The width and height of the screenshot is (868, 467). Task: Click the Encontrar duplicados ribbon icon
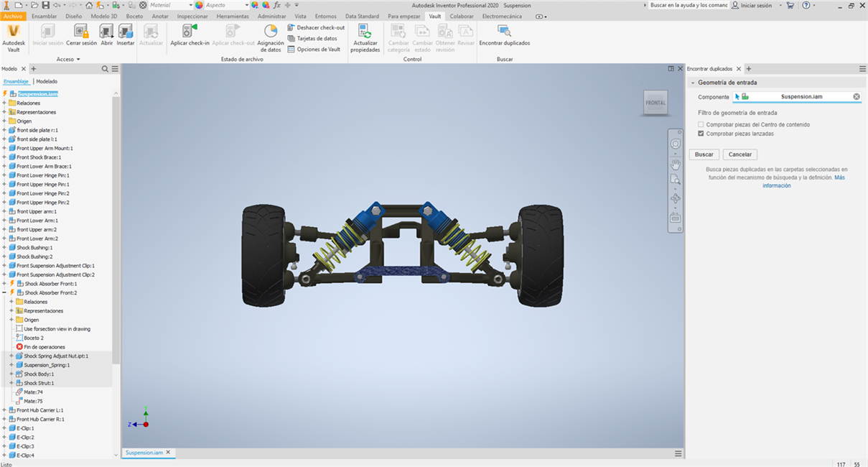coord(505,31)
